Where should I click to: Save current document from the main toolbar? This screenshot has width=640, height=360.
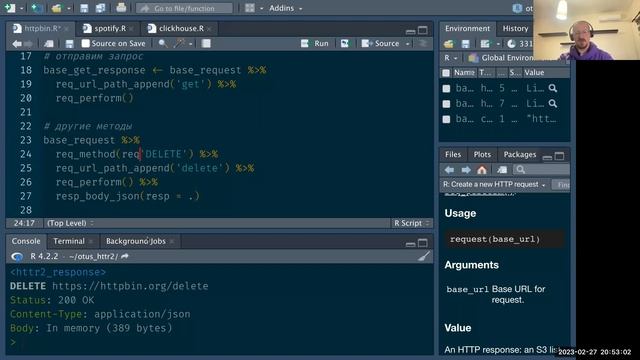[84, 8]
